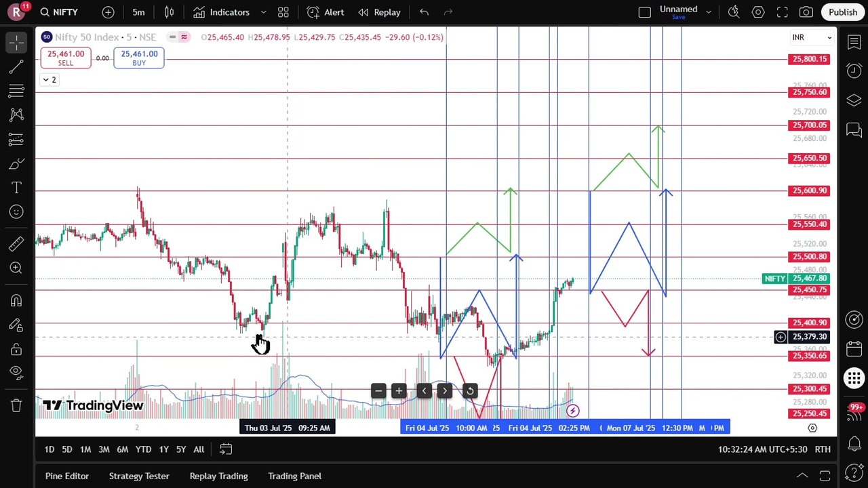Toggle the pink approximation flag in legend
Image resolution: width=868 pixels, height=488 pixels.
184,37
